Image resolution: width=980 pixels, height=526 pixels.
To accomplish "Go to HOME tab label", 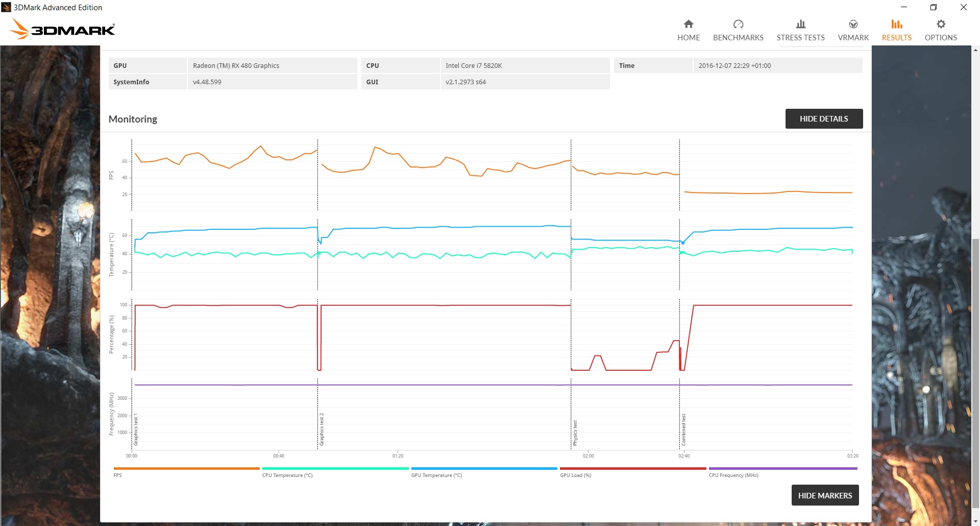I will [x=689, y=38].
